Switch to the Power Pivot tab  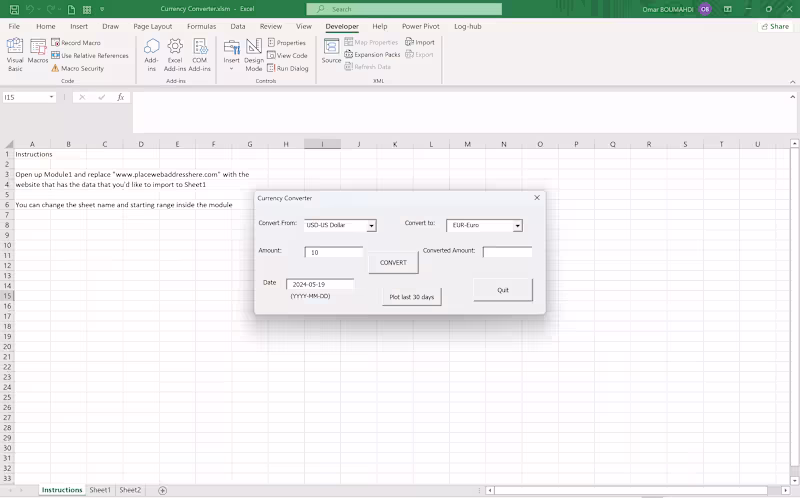[420, 27]
